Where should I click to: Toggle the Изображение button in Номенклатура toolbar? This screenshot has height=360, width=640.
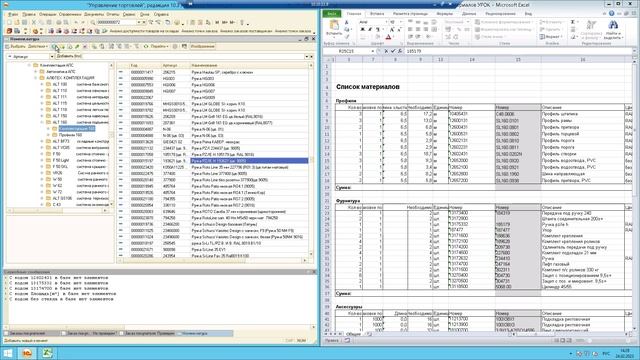tap(202, 47)
